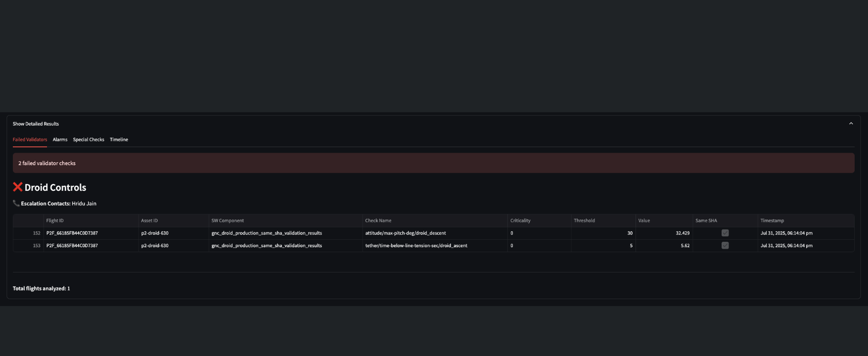Click the Check Name column header
Screen dimensions: 868x356
[x=435, y=221]
